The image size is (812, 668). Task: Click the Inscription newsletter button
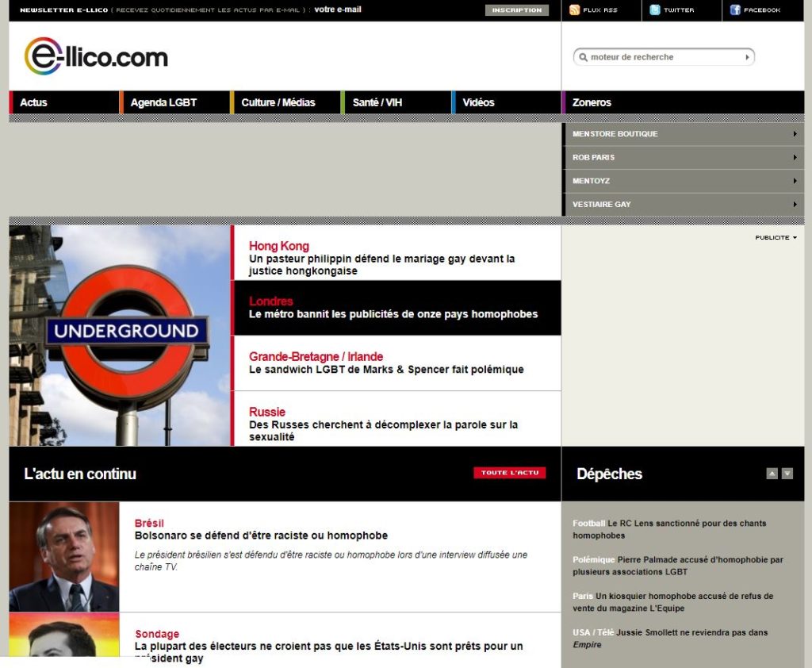tap(517, 10)
